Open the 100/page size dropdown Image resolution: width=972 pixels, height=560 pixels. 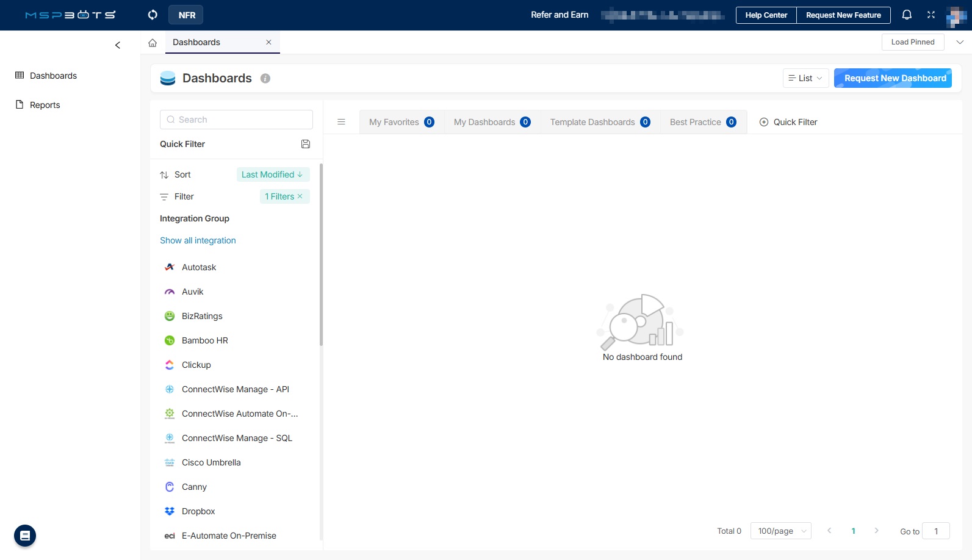[780, 531]
